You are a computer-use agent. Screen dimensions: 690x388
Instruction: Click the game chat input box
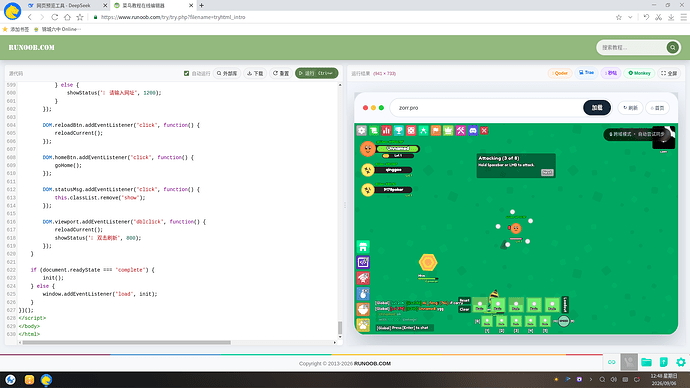(405, 328)
